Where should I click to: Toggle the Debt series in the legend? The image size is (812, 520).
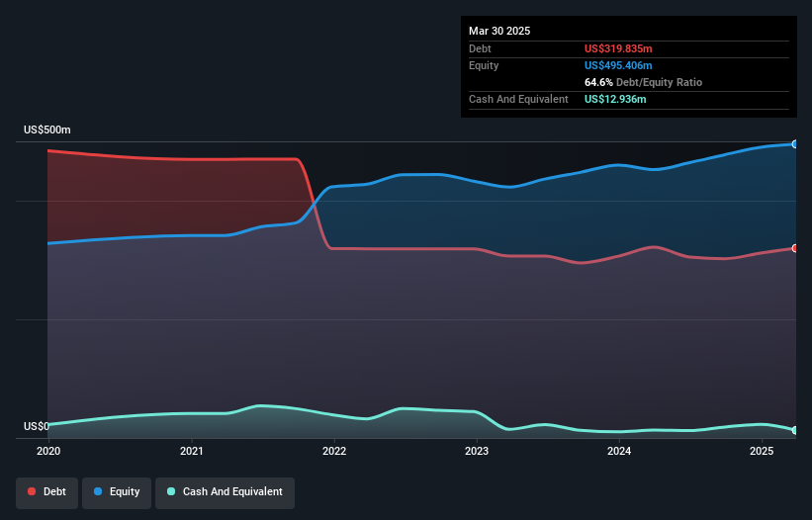click(x=47, y=492)
